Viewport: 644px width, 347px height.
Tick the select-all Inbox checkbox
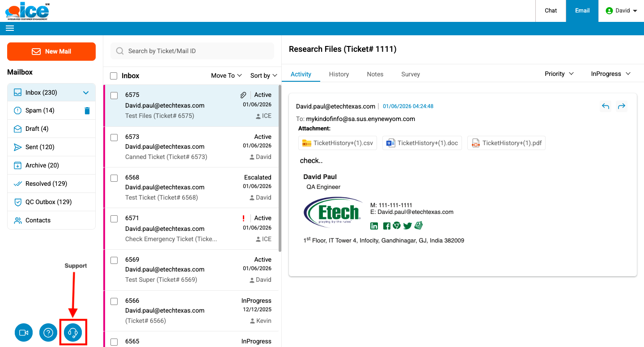(114, 76)
